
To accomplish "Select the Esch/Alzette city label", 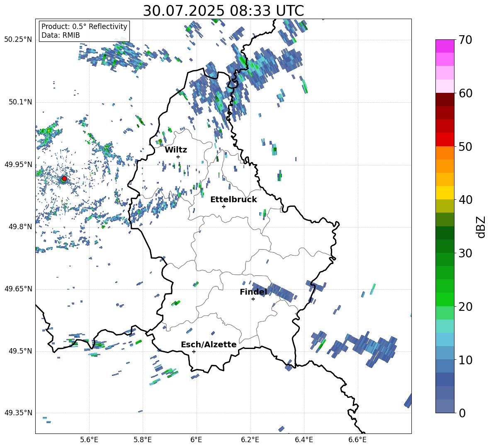I will pos(209,344).
